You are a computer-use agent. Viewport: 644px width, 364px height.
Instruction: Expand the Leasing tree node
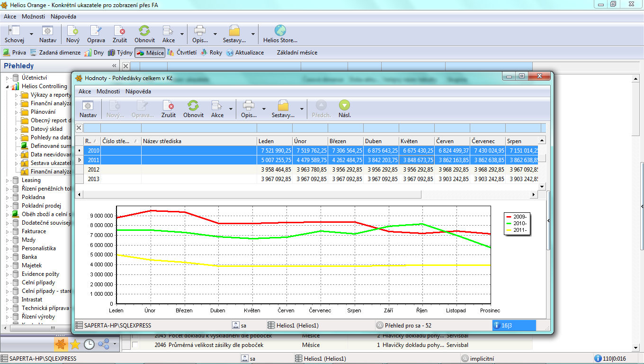tap(7, 180)
